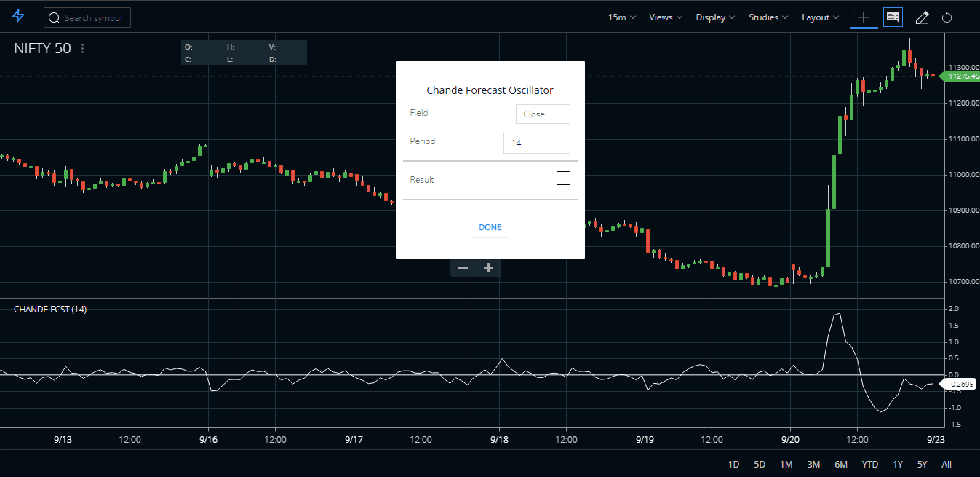Select the 6M range
This screenshot has height=477, width=980.
click(841, 465)
